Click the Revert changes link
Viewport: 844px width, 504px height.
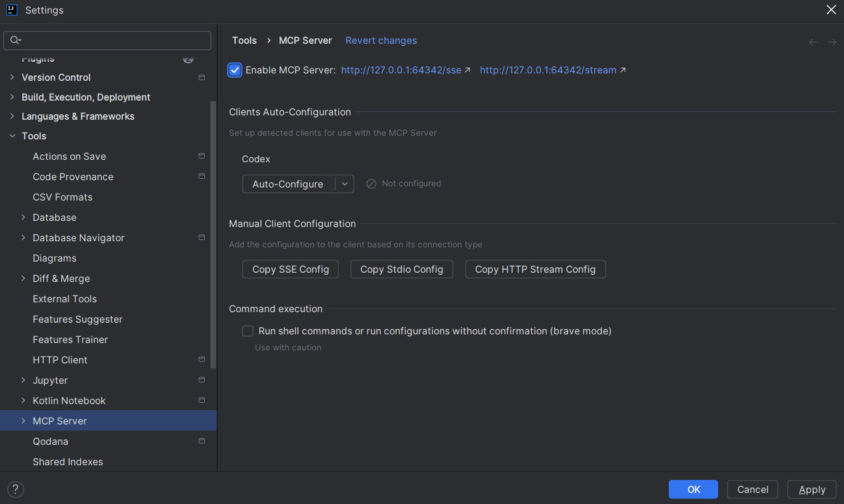(x=381, y=41)
